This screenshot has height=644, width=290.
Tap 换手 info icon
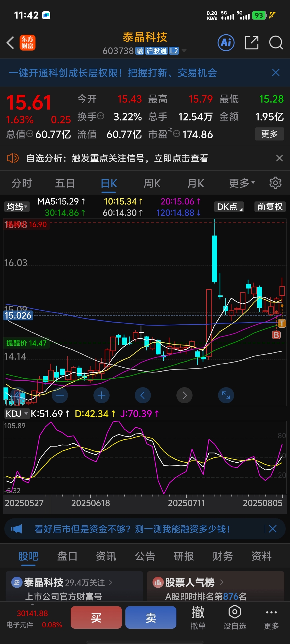pos(101,116)
